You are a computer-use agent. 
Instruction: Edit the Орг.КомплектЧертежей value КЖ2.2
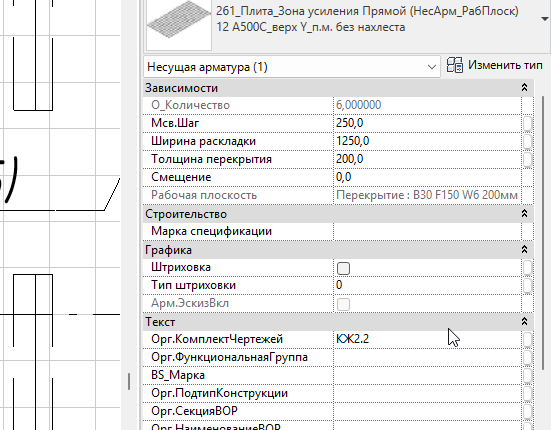pos(427,339)
